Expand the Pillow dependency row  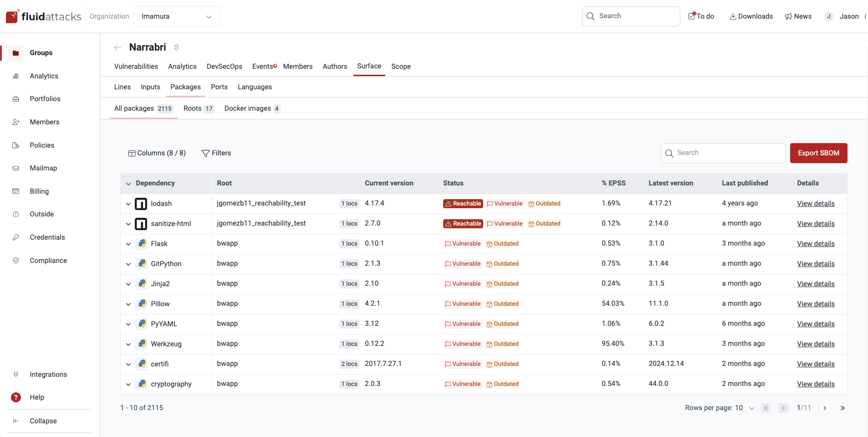(128, 304)
